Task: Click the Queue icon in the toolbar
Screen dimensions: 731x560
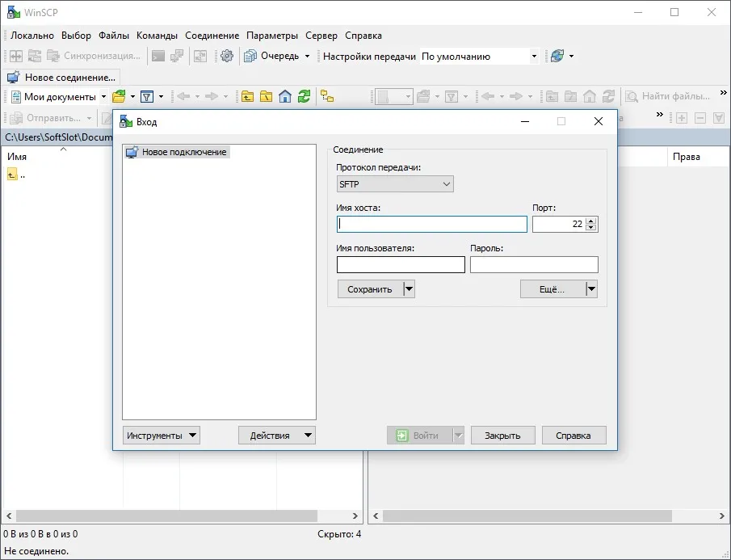Action: coord(250,57)
